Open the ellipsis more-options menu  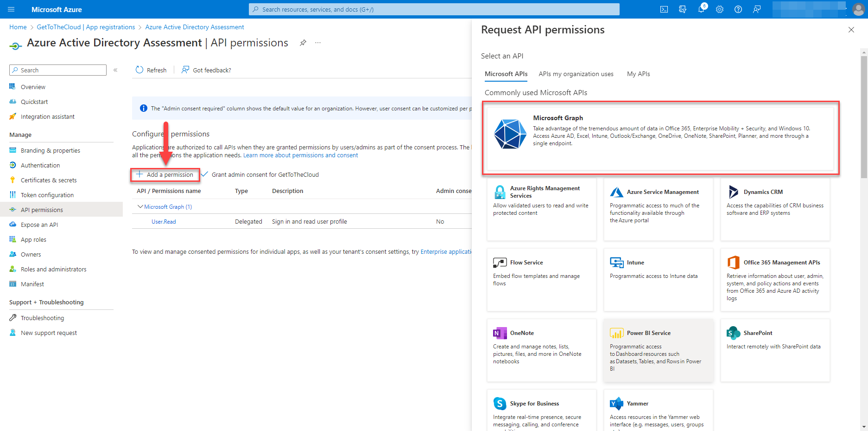click(x=317, y=42)
